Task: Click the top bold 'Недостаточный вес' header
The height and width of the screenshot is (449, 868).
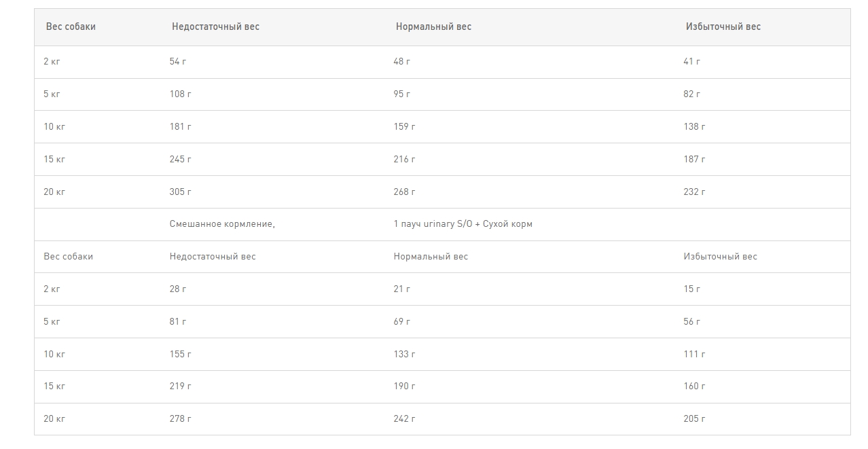Action: click(x=215, y=27)
